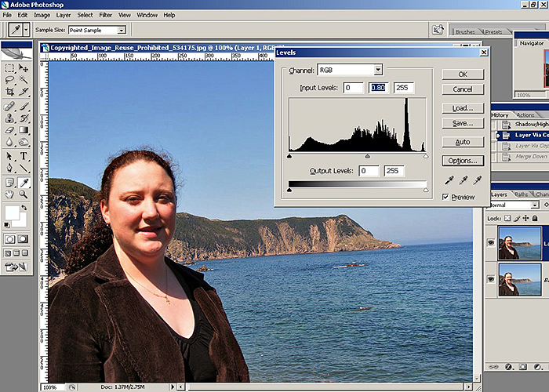Screen dimensions: 549x392
Task: Select the Pen tool
Action: [x=9, y=169]
